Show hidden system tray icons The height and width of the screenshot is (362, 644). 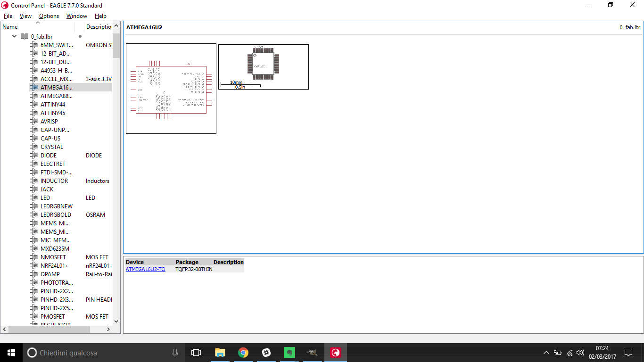coord(546,353)
